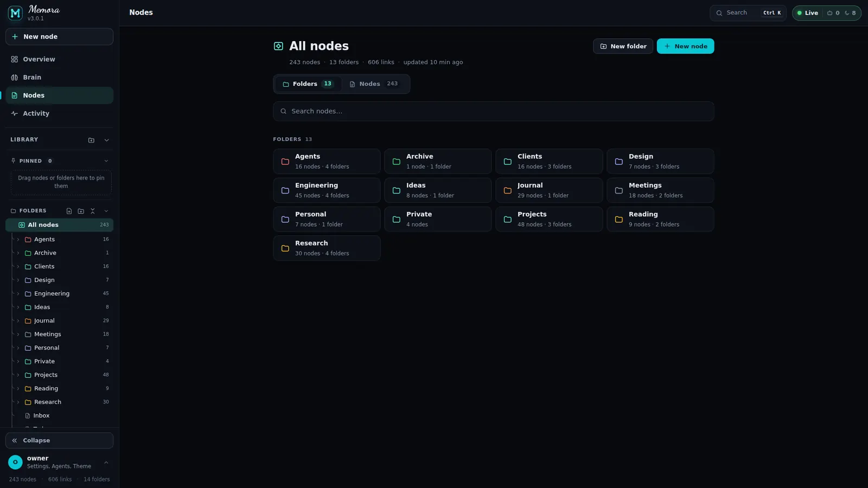The width and height of the screenshot is (868, 488).
Task: Switch to the Nodes tab
Action: 375,84
